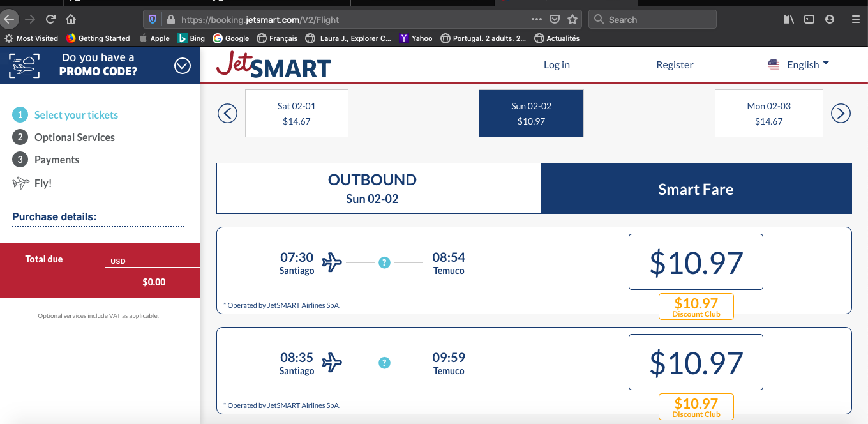Open the Firefox hamburger menu
The width and height of the screenshot is (868, 424).
[856, 19]
